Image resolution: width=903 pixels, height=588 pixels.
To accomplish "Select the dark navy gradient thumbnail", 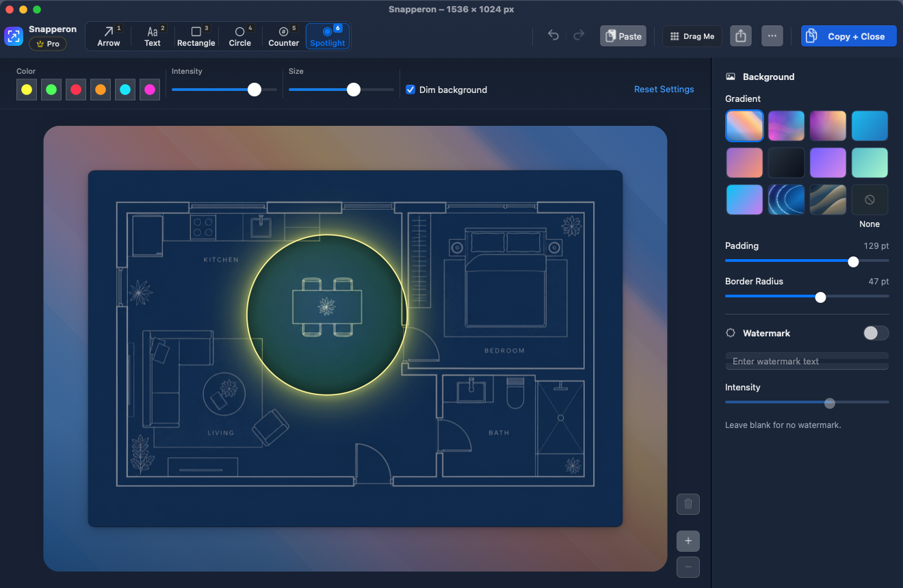I will pos(786,163).
